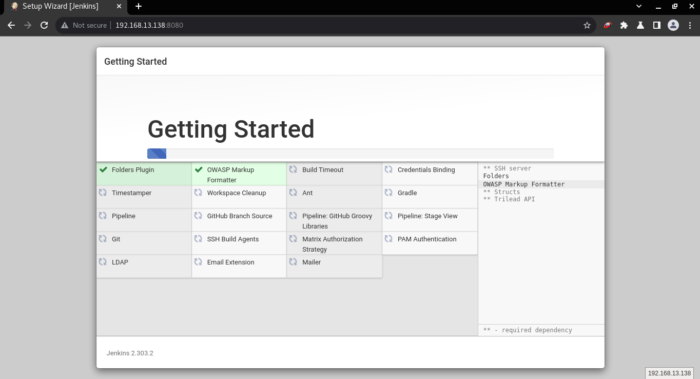This screenshot has width=700, height=379.
Task: Click the green checkmark beside OWASP Markup Formatter
Action: [199, 170]
